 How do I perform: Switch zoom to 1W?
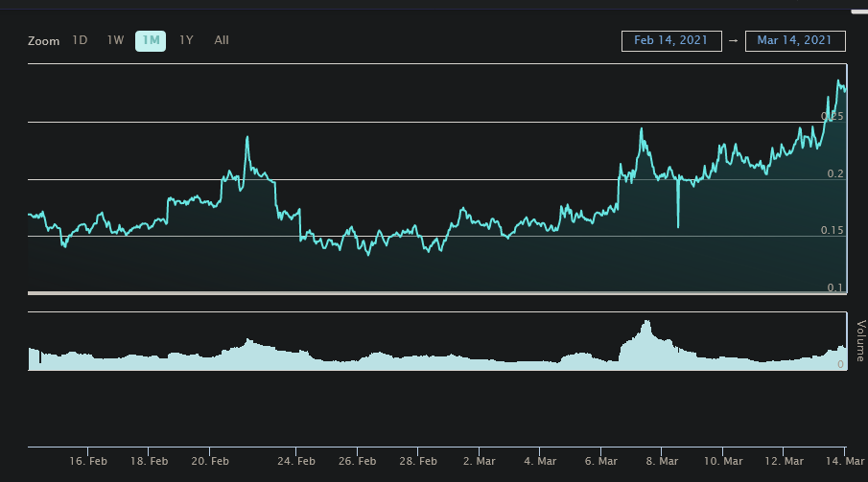[115, 40]
